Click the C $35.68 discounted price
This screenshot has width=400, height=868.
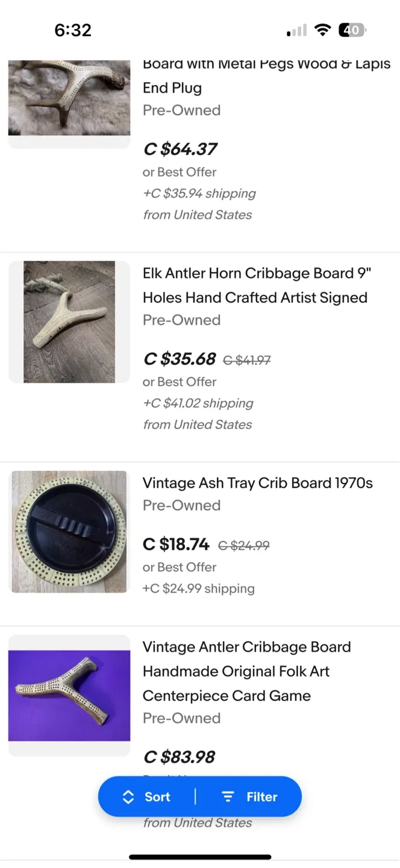(x=179, y=358)
